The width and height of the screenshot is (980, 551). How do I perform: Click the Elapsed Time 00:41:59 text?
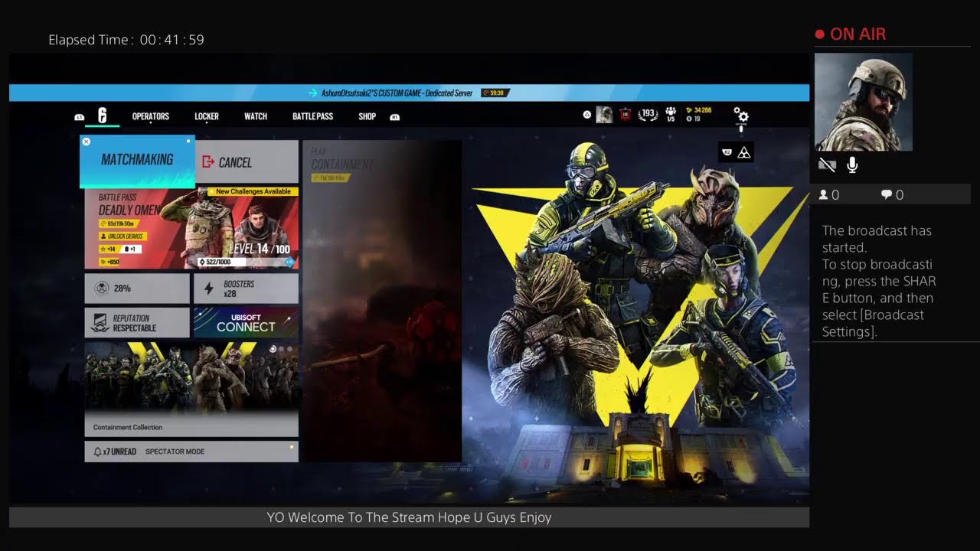tap(126, 40)
